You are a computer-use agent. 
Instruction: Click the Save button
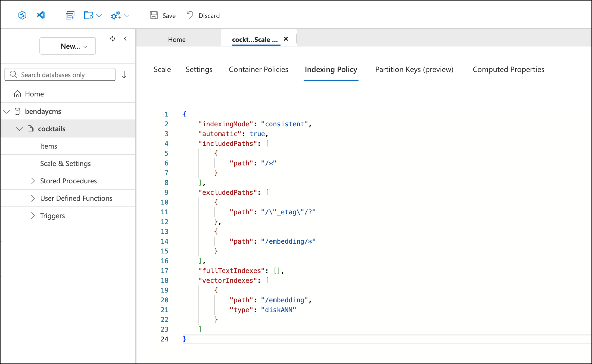162,15
